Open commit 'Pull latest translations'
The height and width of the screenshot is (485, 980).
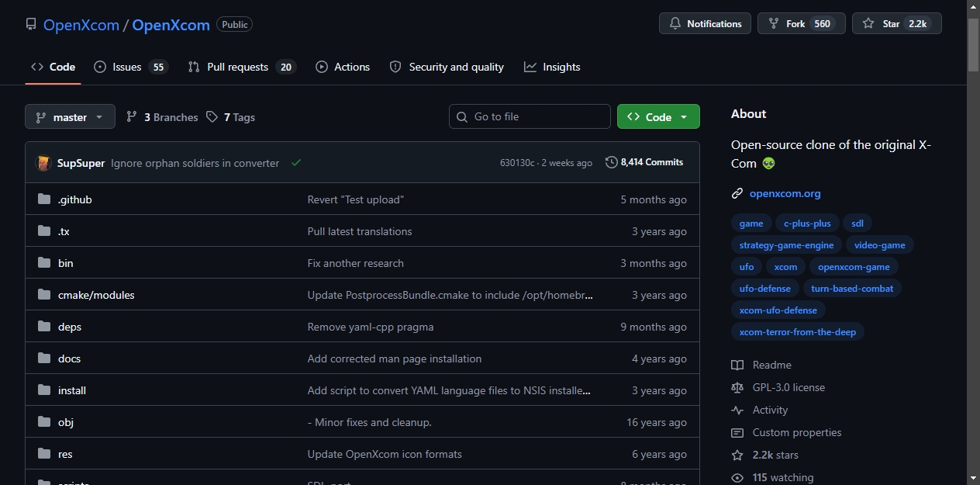click(360, 231)
